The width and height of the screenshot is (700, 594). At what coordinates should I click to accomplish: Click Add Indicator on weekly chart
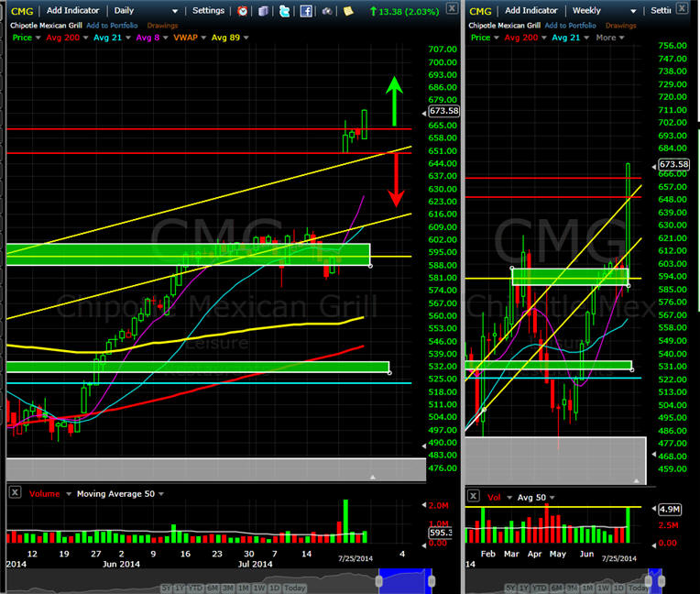pyautogui.click(x=531, y=10)
